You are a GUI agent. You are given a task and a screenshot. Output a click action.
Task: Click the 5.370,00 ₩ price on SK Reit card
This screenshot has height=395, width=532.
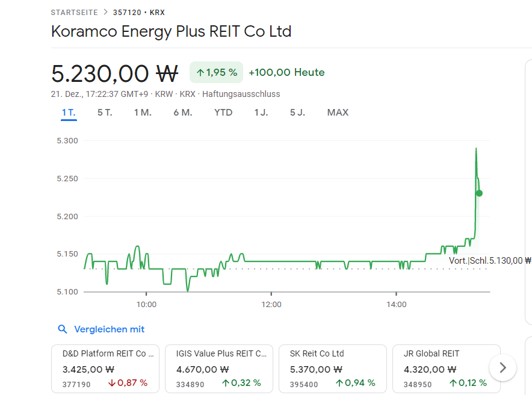tap(316, 369)
